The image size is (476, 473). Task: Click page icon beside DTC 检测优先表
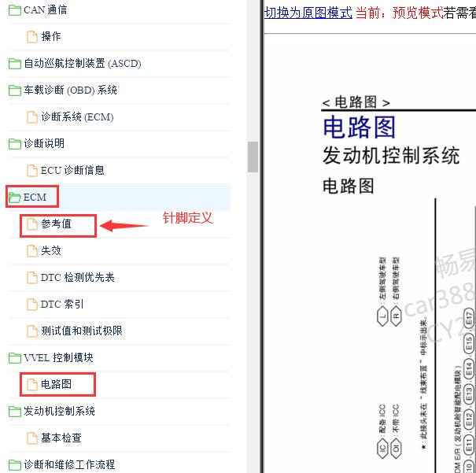[x=32, y=278]
